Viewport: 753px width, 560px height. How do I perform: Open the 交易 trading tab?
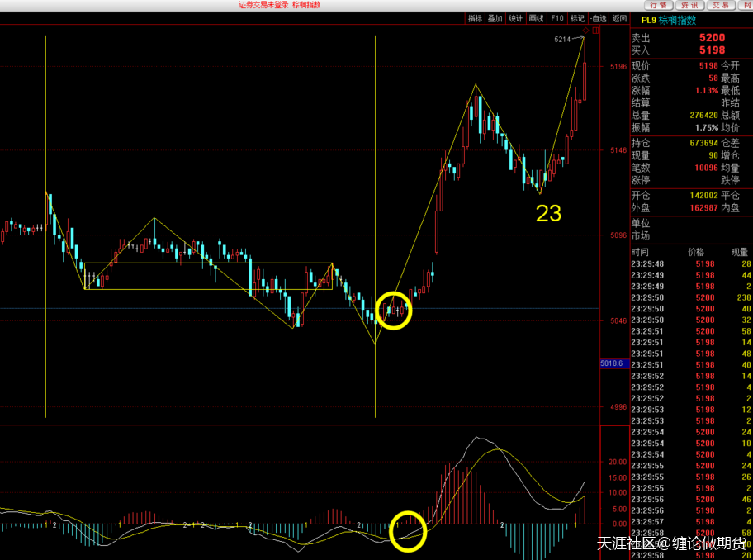click(x=720, y=5)
